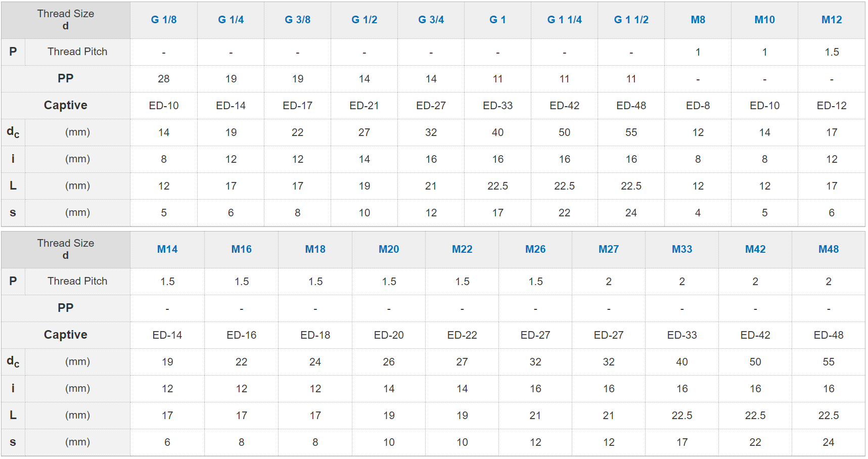Select the G 1 1/2 column link

(631, 20)
